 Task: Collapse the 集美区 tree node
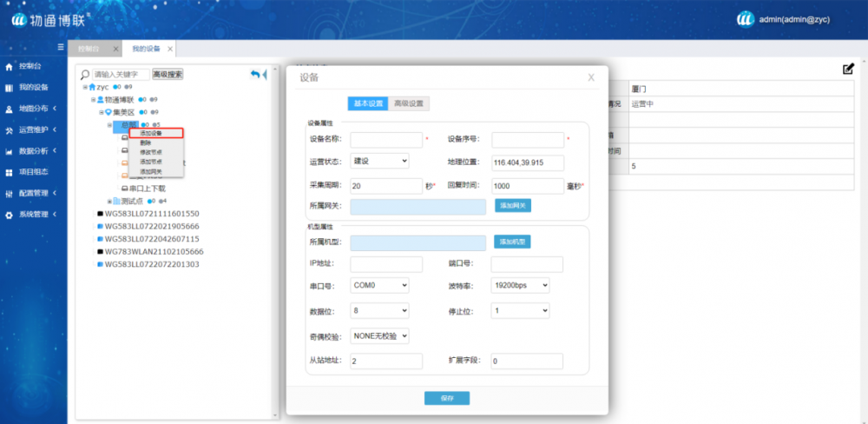click(x=102, y=112)
